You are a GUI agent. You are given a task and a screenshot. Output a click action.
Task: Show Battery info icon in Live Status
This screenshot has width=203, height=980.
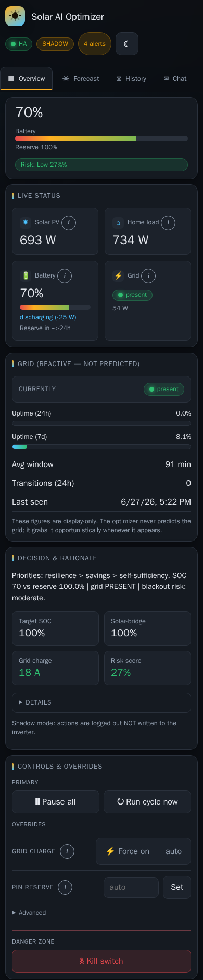(x=65, y=275)
